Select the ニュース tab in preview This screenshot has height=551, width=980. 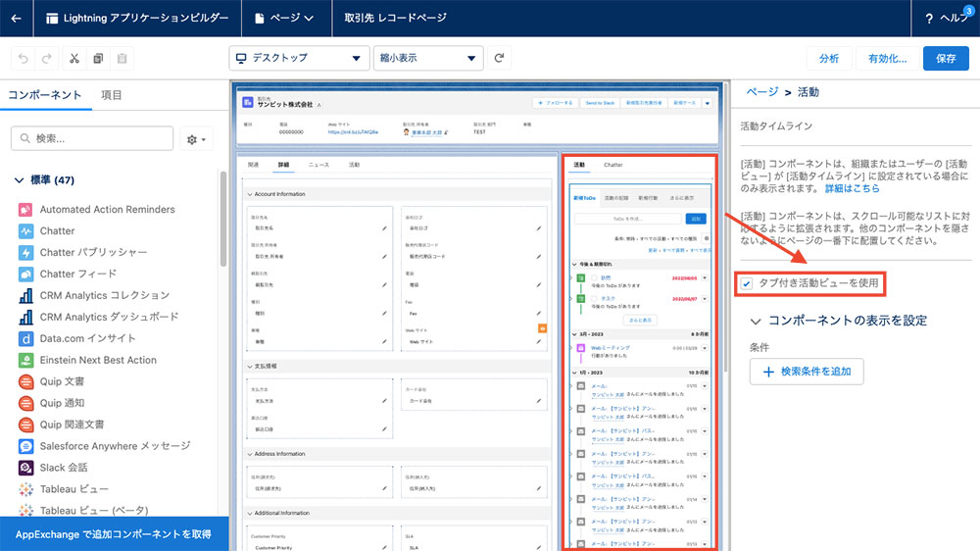click(x=318, y=165)
